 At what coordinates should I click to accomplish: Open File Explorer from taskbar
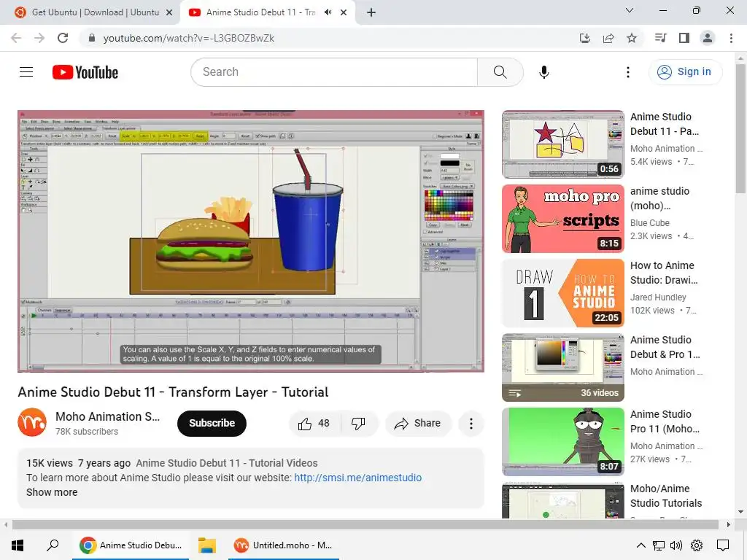click(x=207, y=545)
